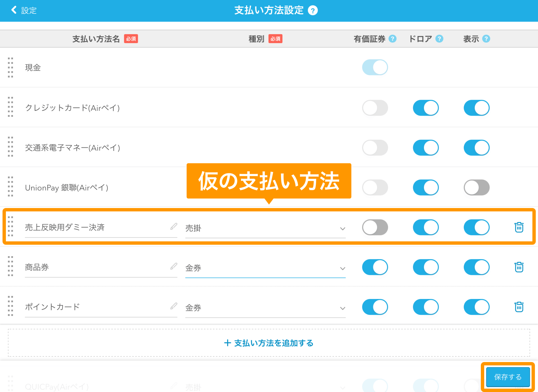Delete the 売上反映用ダミー決済 row via trash icon
The height and width of the screenshot is (392, 538).
519,227
